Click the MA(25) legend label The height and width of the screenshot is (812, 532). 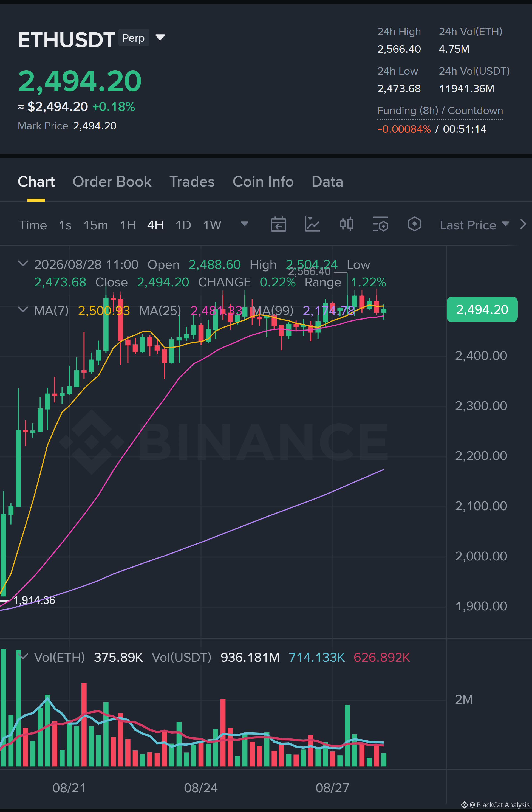[x=160, y=310]
